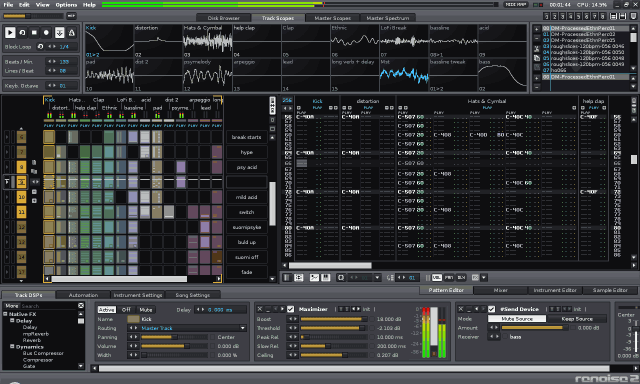Viewport: 640px width, 384px height.
Task: Adjust the Maximizer Boost slider
Action: [333, 319]
